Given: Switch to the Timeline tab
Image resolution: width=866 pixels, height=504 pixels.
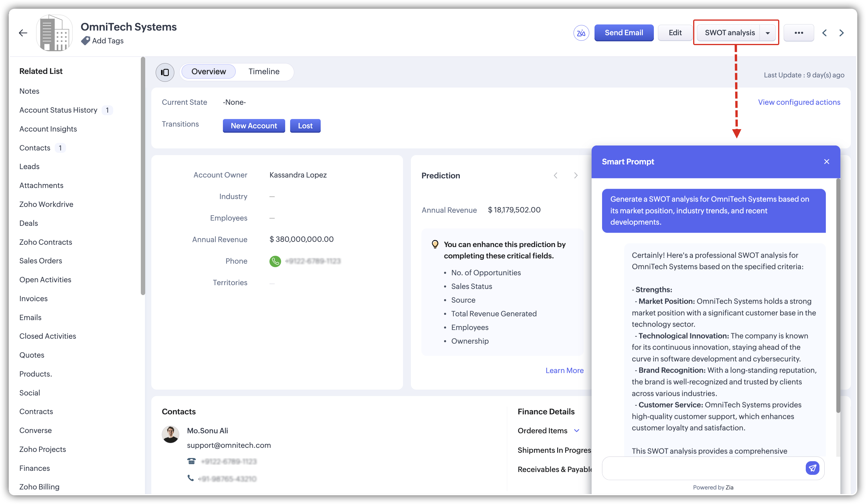Looking at the screenshot, I should tap(264, 72).
